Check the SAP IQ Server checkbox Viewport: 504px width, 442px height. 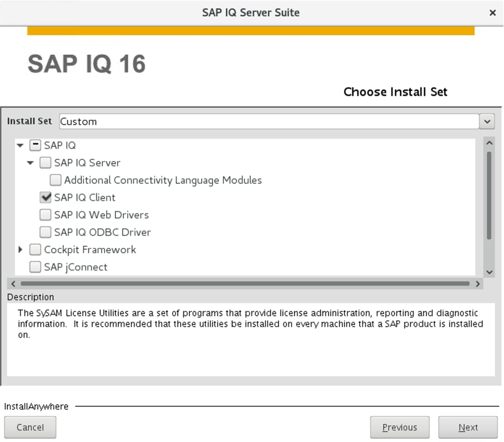(x=45, y=162)
